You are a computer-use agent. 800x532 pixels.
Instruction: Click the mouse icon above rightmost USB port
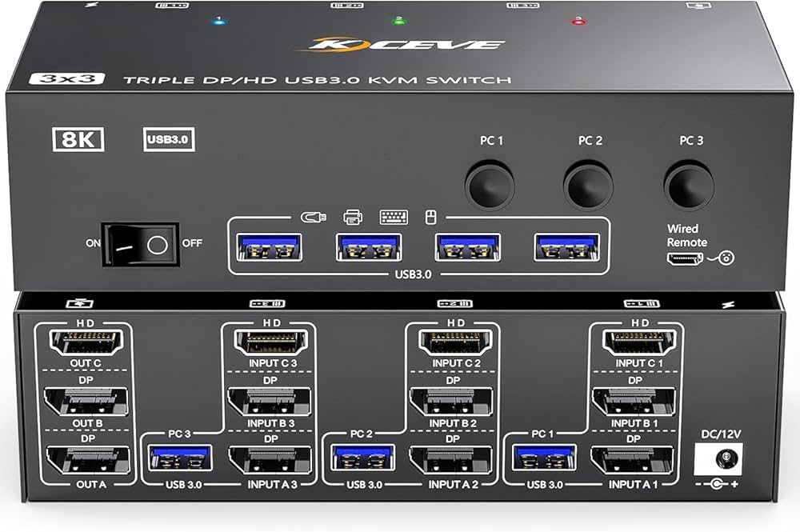(430, 217)
